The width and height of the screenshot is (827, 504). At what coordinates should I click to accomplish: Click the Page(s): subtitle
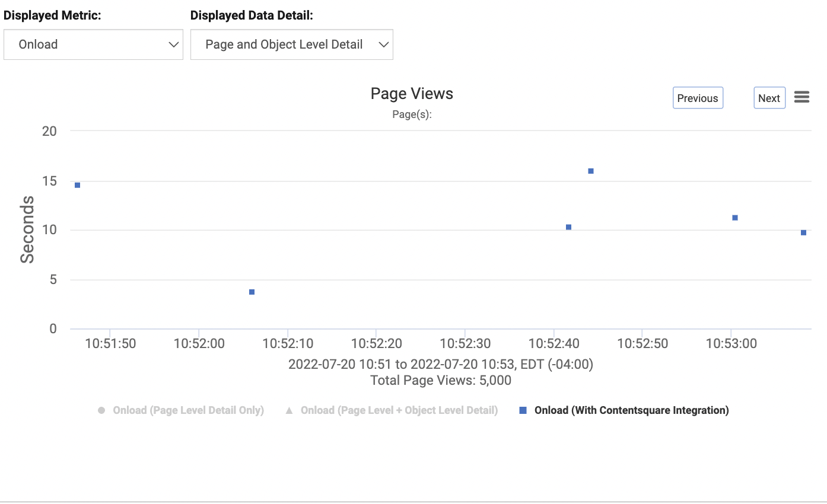(x=412, y=114)
